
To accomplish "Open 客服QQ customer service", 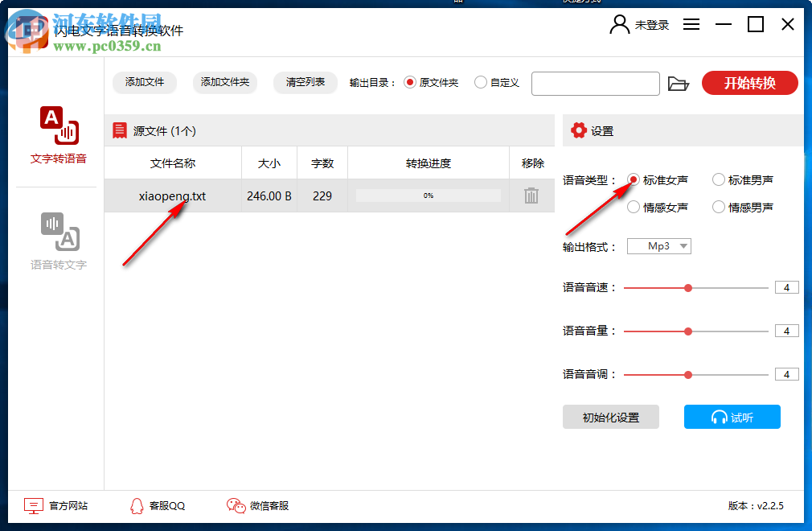I will coord(158,505).
